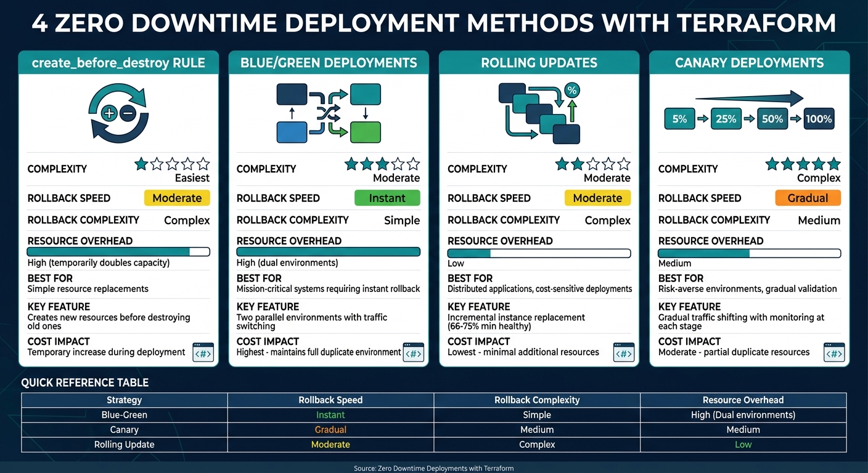This screenshot has height=473, width=868.
Task: Click 'Temporary increase during deployment' cost text
Action: (106, 352)
